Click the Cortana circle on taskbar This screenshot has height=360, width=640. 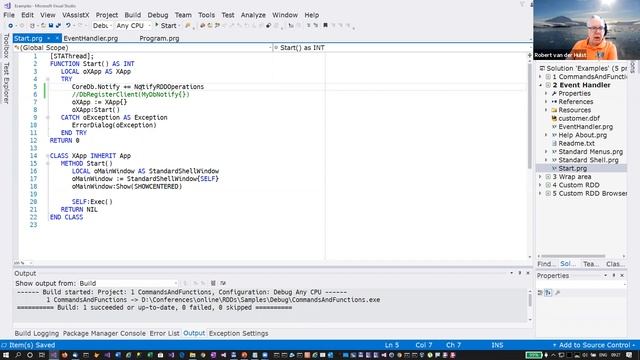(30, 355)
